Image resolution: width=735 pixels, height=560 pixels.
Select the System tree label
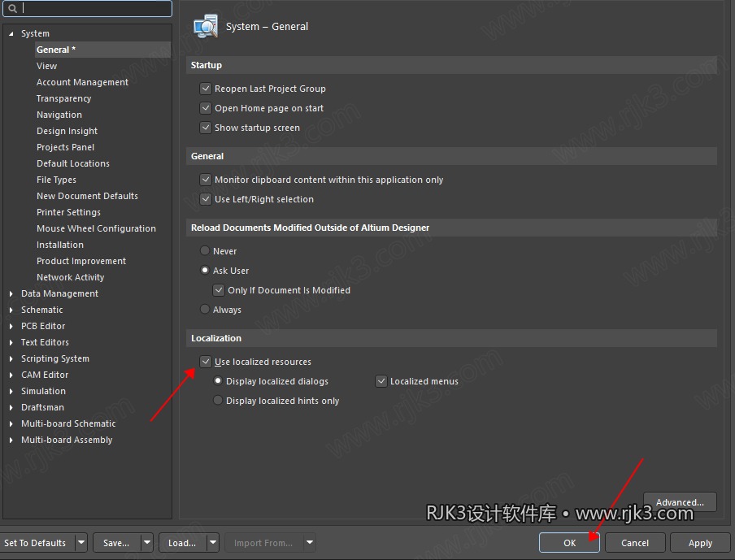(35, 34)
